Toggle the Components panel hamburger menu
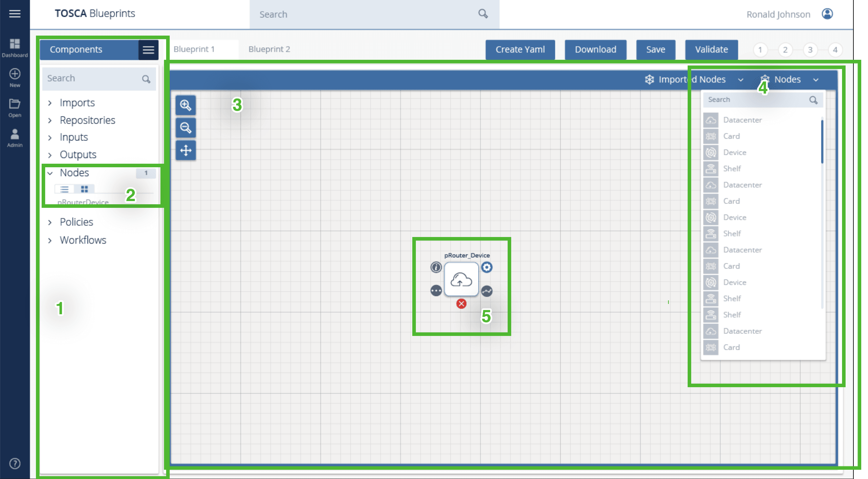868x479 pixels. click(148, 49)
